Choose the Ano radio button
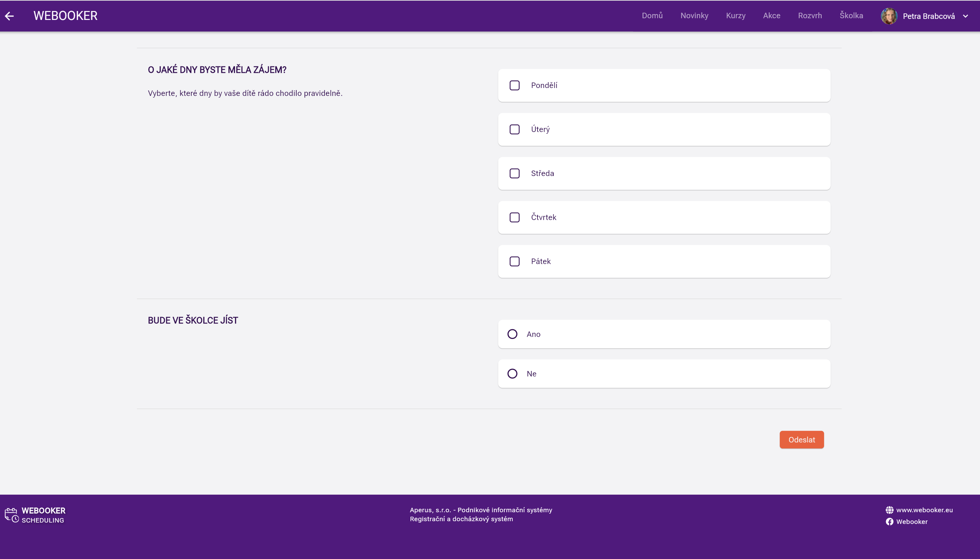The height and width of the screenshot is (559, 980). point(512,334)
